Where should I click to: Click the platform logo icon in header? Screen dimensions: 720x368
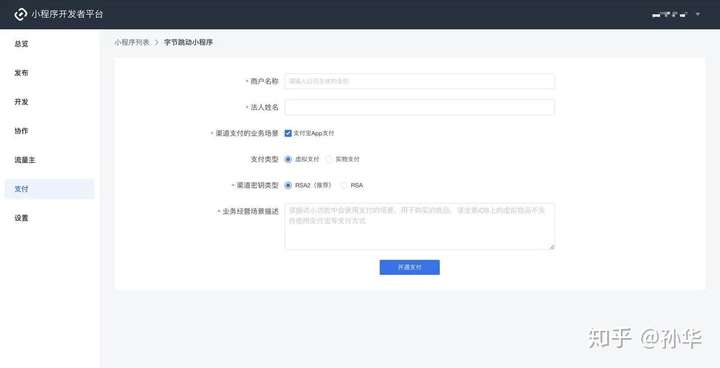[20, 14]
